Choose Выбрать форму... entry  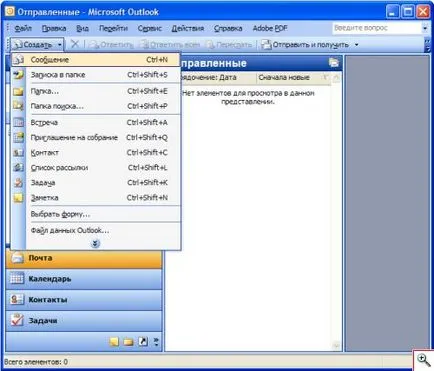tap(96, 214)
